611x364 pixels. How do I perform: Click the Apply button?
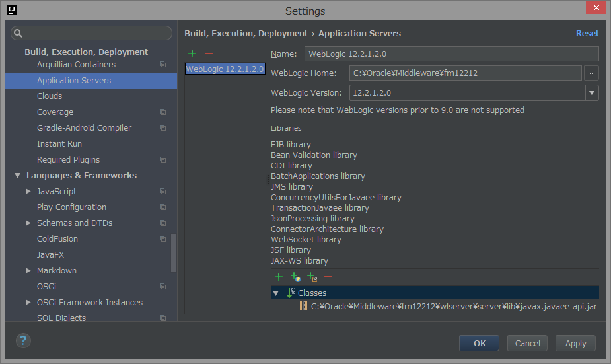(575, 343)
